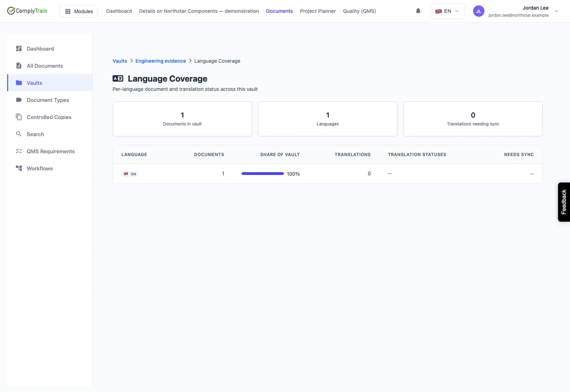The width and height of the screenshot is (570, 392).
Task: Open the EN language dropdown
Action: (x=447, y=11)
